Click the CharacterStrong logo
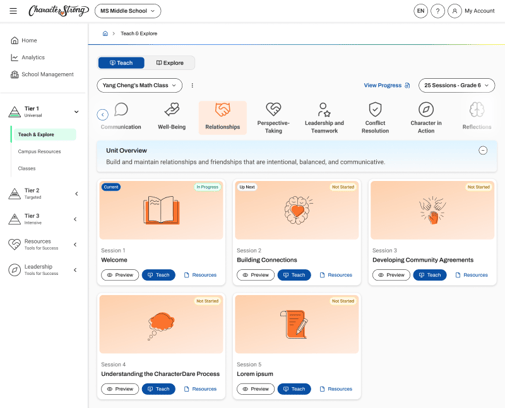 59,11
